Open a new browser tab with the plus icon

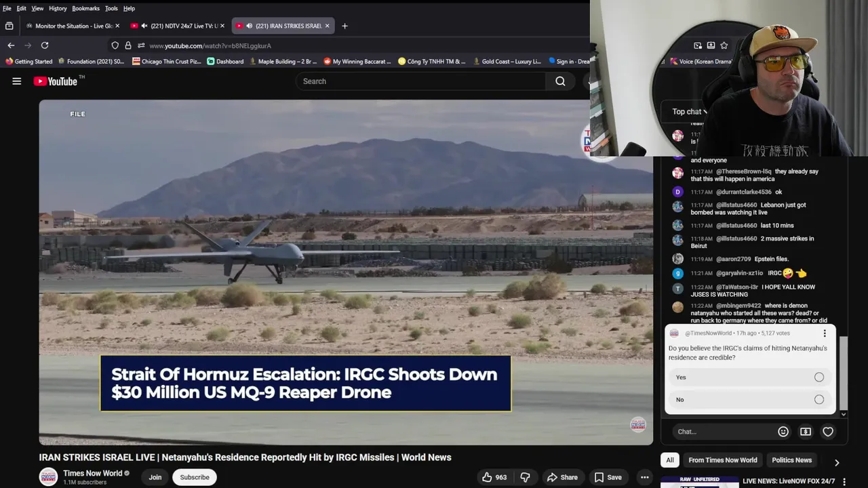pyautogui.click(x=344, y=26)
